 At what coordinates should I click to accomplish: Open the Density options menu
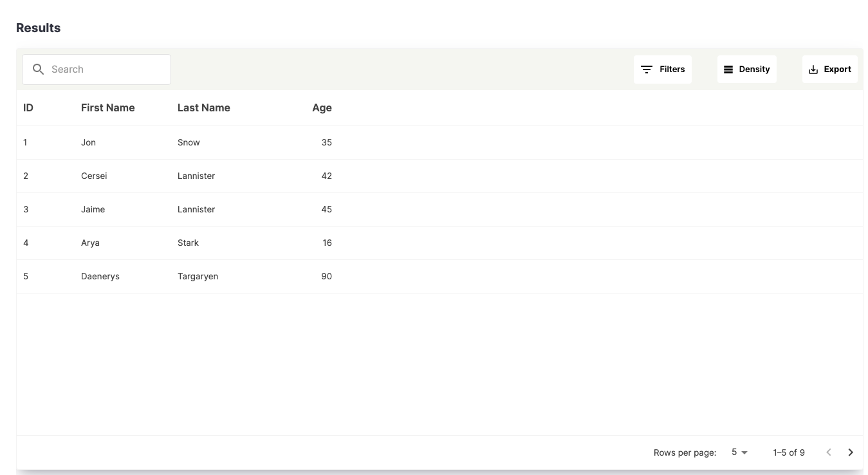pyautogui.click(x=746, y=69)
